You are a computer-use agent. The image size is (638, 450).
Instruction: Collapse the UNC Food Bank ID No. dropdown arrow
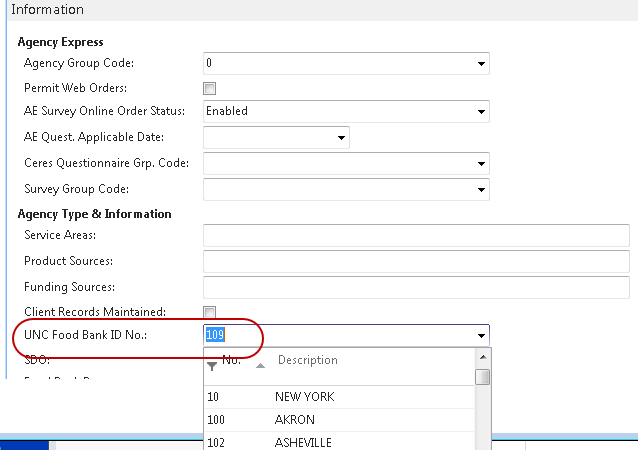click(x=481, y=336)
